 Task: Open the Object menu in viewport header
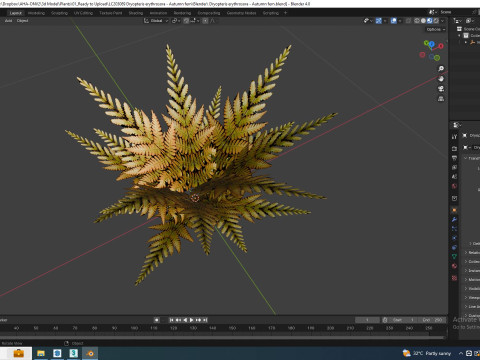click(x=22, y=21)
